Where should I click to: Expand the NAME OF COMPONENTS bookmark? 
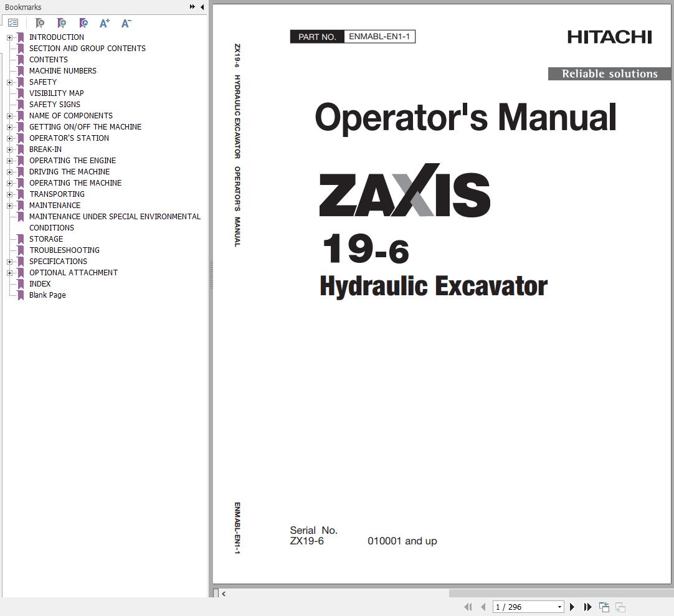point(9,116)
